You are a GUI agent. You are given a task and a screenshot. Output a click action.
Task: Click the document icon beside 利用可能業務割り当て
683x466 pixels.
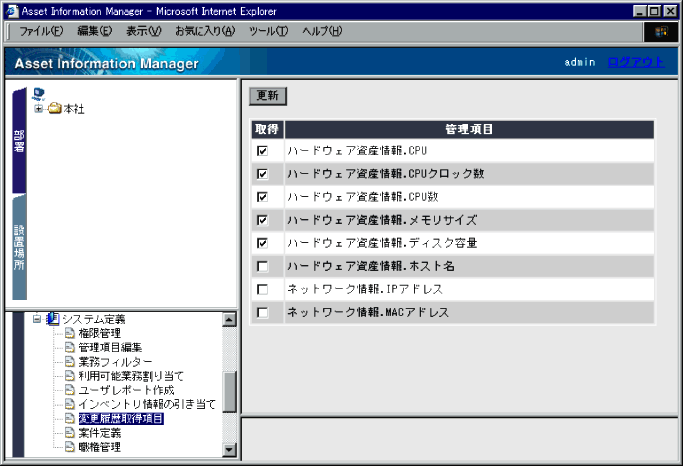pyautogui.click(x=70, y=375)
